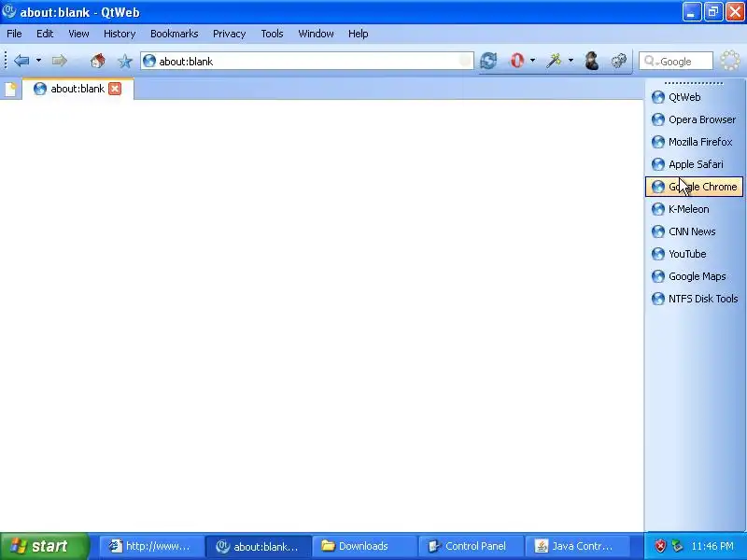747x560 pixels.
Task: Open settings via the gears icon
Action: [x=619, y=61]
